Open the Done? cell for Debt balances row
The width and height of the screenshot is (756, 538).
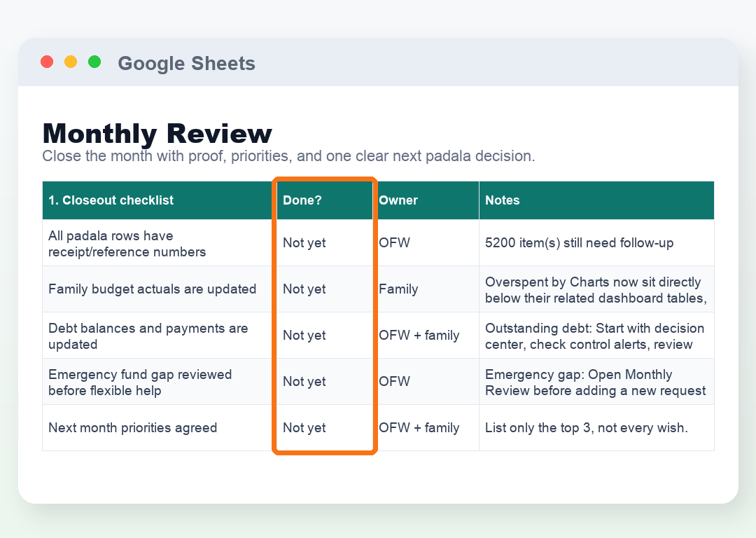coord(325,336)
